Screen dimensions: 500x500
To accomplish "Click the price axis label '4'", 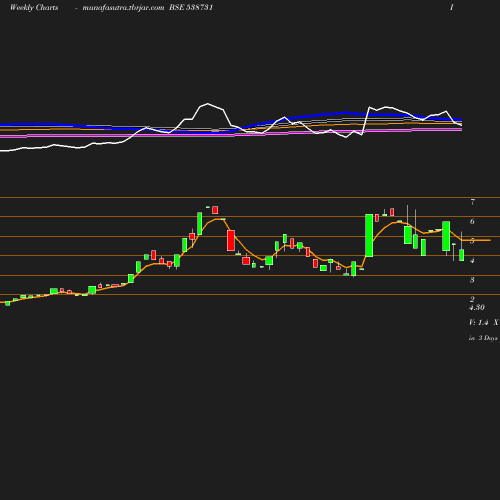I will tap(472, 260).
